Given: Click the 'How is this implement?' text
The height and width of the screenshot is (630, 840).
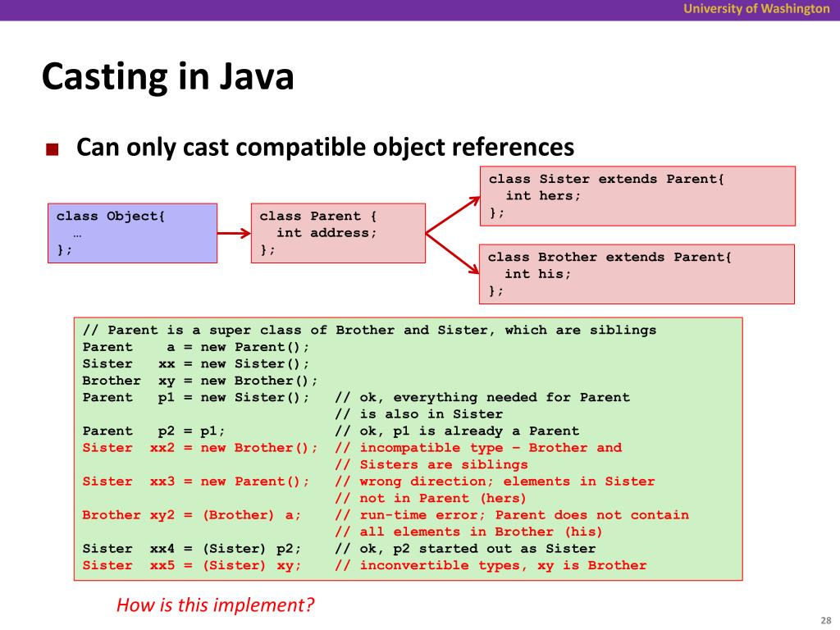Looking at the screenshot, I should click(x=216, y=605).
